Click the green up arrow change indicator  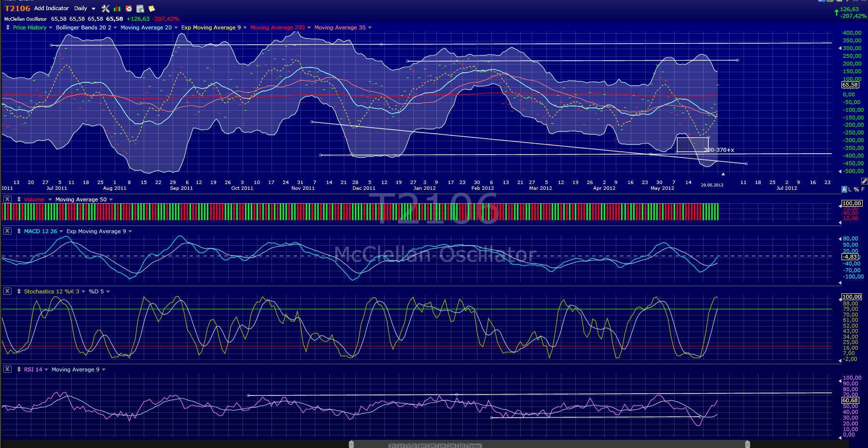tap(837, 12)
